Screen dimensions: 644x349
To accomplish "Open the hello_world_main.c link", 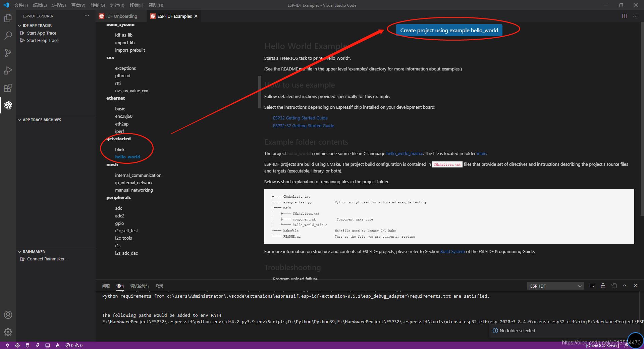I will [405, 153].
